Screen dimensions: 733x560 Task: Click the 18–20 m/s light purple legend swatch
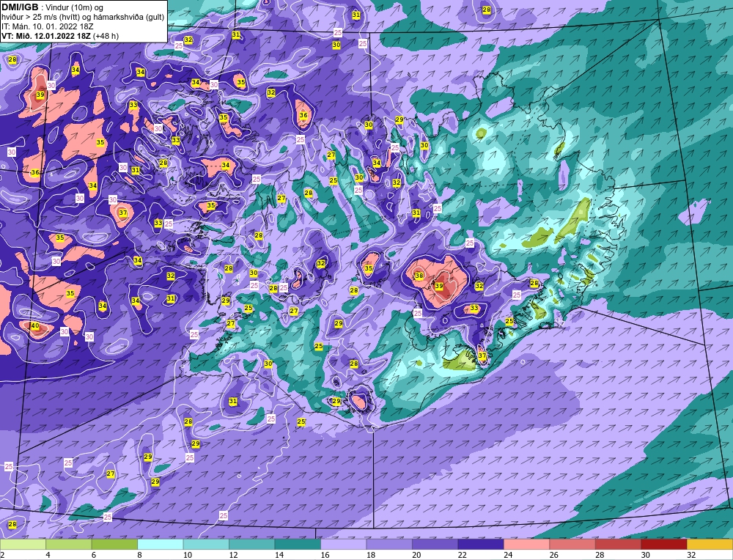pos(389,545)
